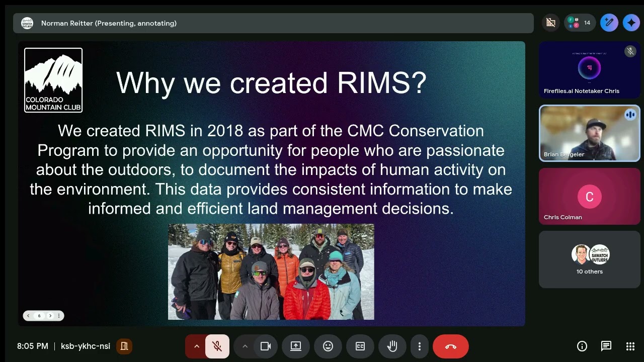
Task: Click the muted mic icon on Fireflies tile
Action: pyautogui.click(x=630, y=51)
